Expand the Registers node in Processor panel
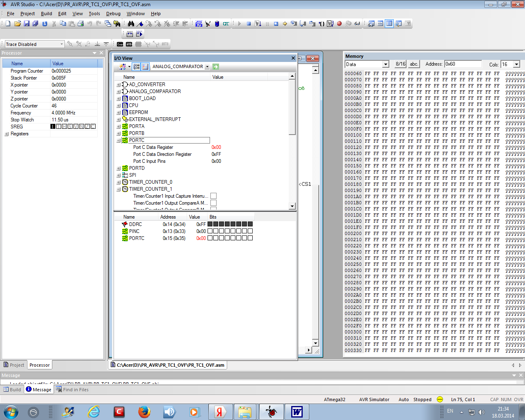Screen dimensions: 525x420 click(x=7, y=134)
